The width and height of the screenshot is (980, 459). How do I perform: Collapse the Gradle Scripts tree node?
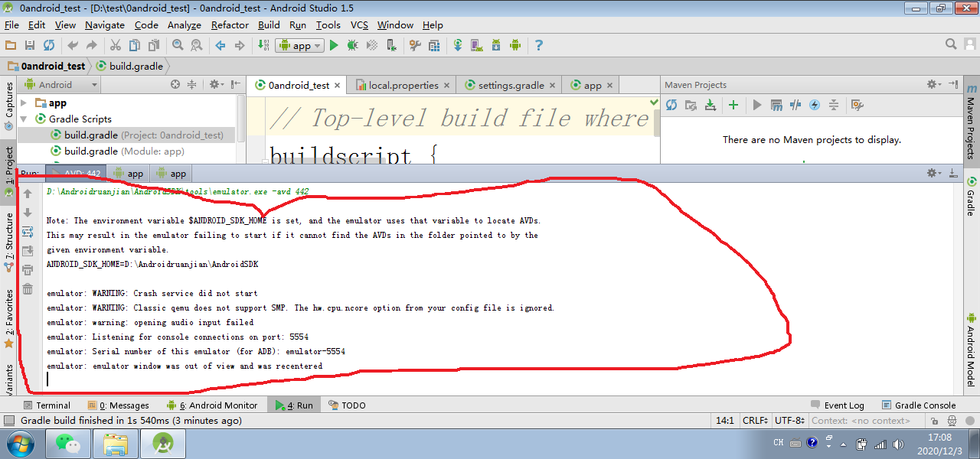(x=24, y=119)
